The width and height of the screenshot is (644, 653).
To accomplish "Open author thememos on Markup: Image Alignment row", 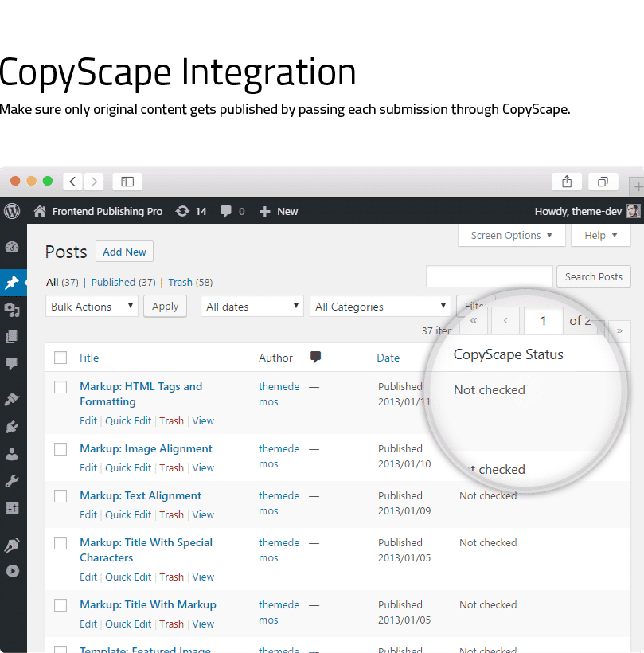I will click(279, 456).
